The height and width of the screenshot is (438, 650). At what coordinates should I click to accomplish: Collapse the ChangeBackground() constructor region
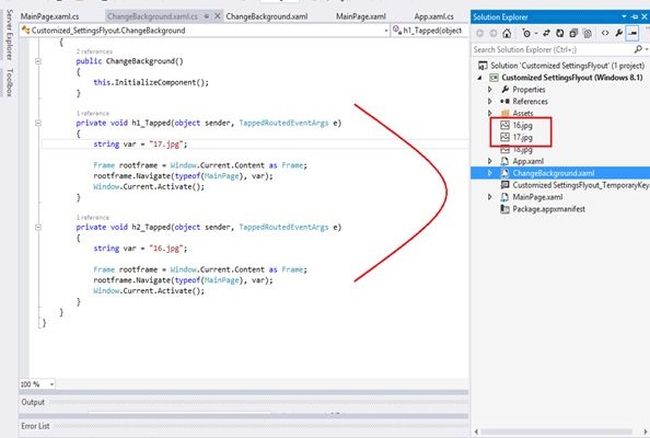(38, 61)
